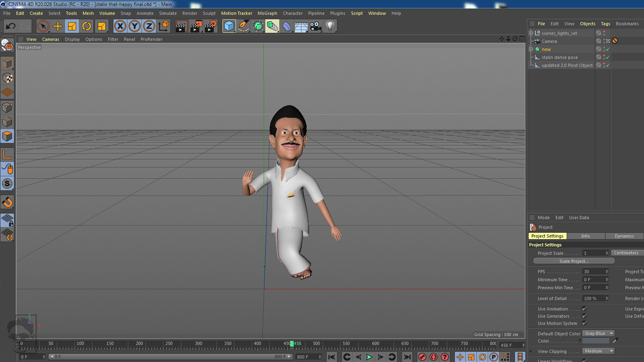This screenshot has width=644, height=362.
Task: Click the Subdivision Surface generator icon
Action: coord(258,26)
